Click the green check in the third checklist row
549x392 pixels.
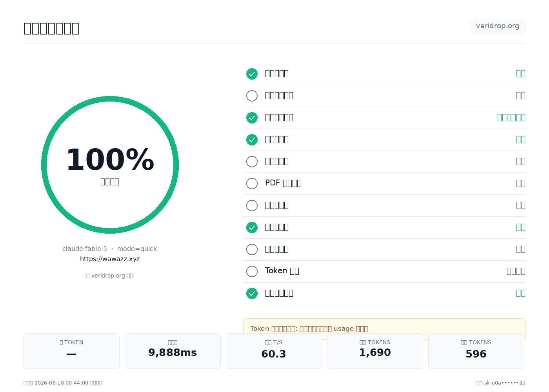(252, 118)
